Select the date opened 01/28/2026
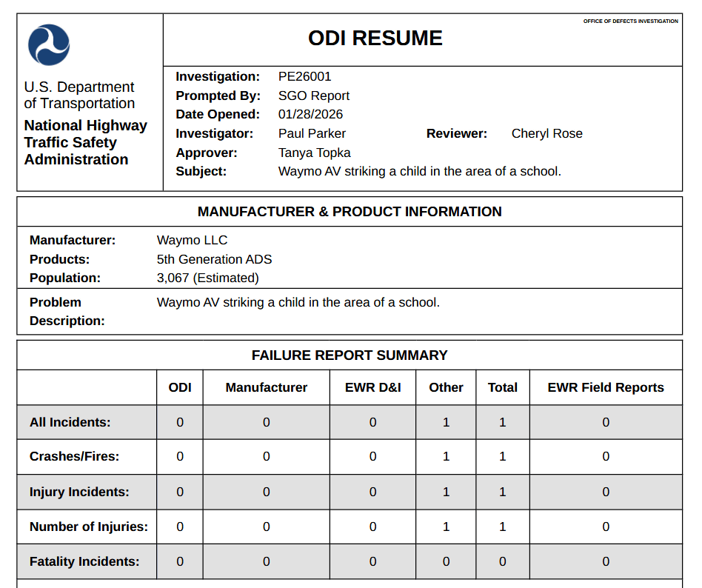Image resolution: width=702 pixels, height=588 pixels. point(310,114)
